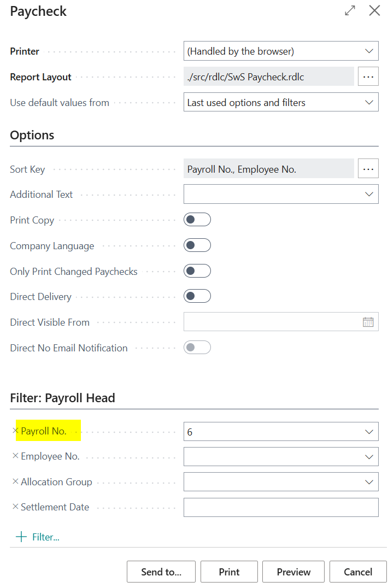Turn on Only Print Changed Paychecks
The image size is (388, 588).
tap(197, 271)
